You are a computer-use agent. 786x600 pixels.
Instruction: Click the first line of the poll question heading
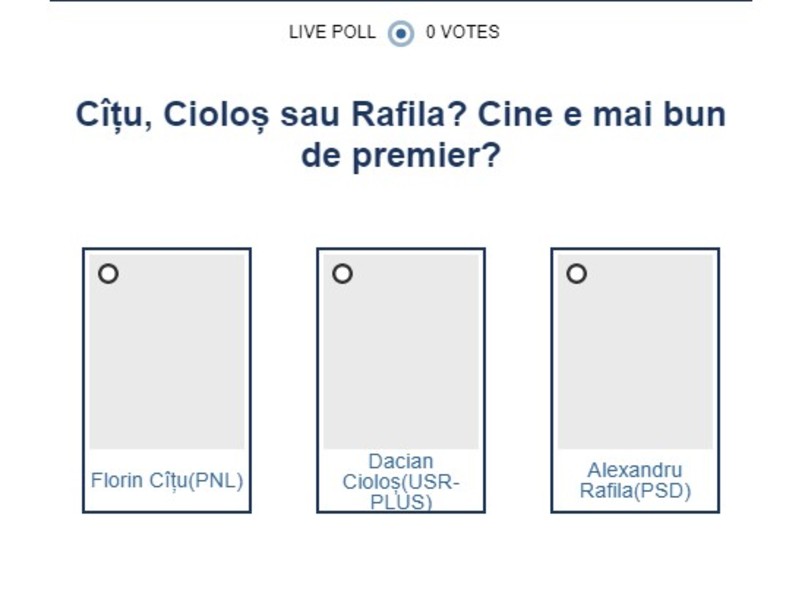pos(400,115)
